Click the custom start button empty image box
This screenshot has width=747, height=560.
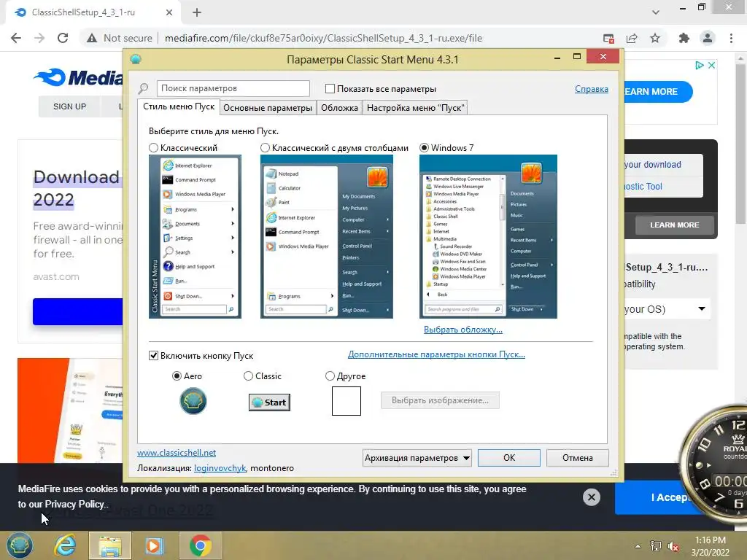(347, 401)
